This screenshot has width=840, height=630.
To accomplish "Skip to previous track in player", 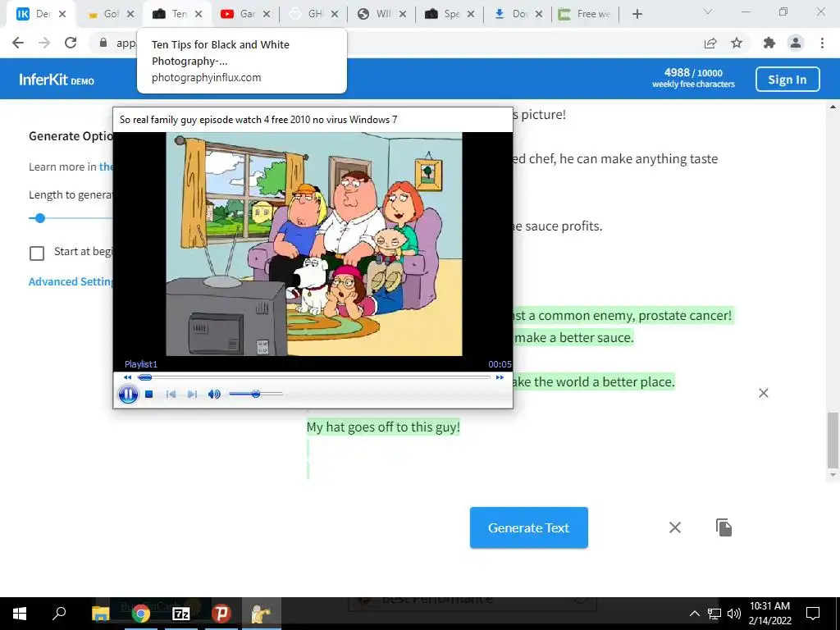I will click(x=171, y=395).
